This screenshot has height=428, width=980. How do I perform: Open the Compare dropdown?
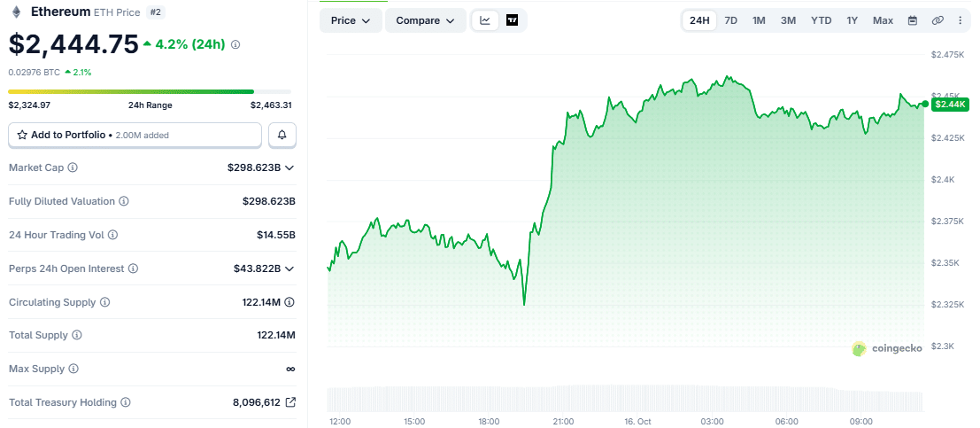[426, 20]
